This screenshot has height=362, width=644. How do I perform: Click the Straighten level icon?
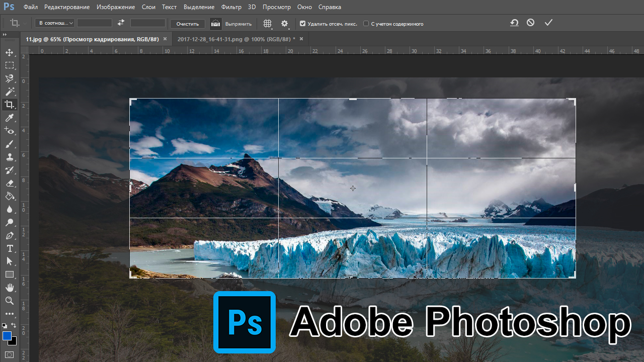[x=215, y=23]
